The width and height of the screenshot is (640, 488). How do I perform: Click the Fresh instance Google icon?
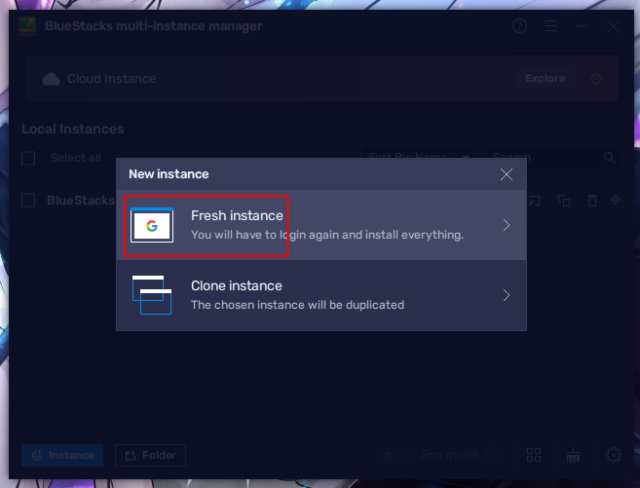(x=152, y=226)
